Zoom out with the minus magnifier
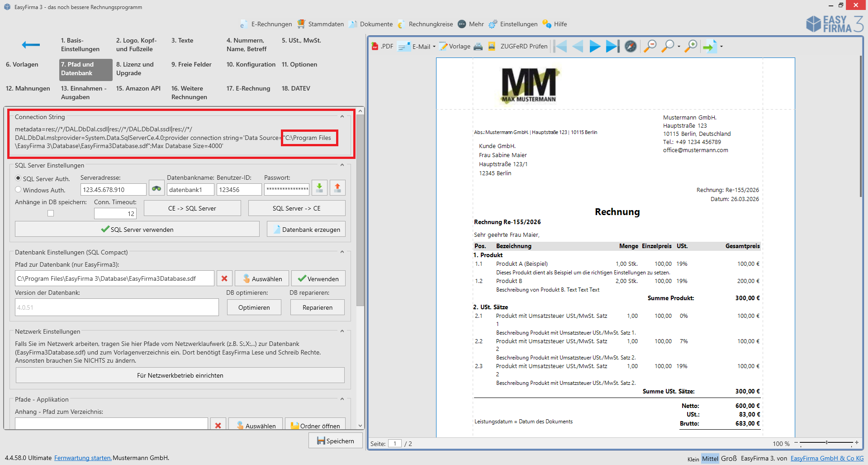The height and width of the screenshot is (465, 868). [x=650, y=46]
